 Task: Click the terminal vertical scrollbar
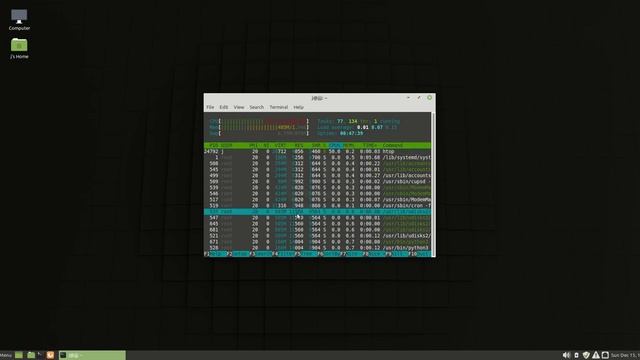tap(433, 184)
